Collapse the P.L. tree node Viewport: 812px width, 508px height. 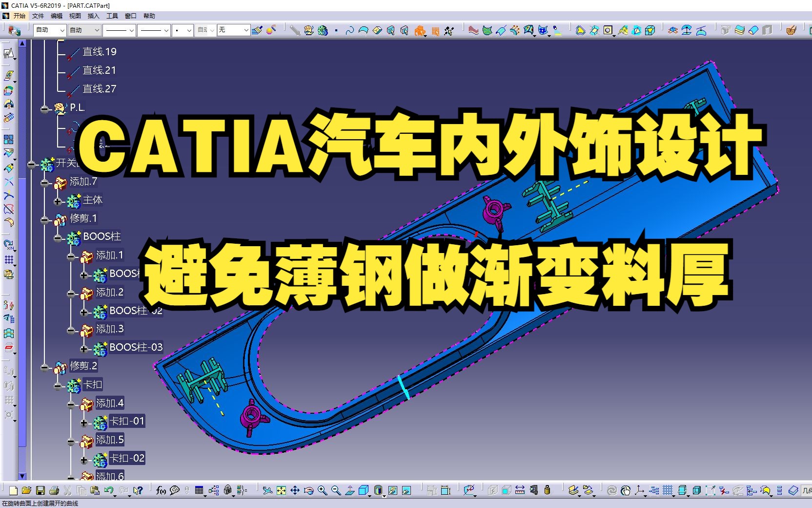tap(44, 109)
